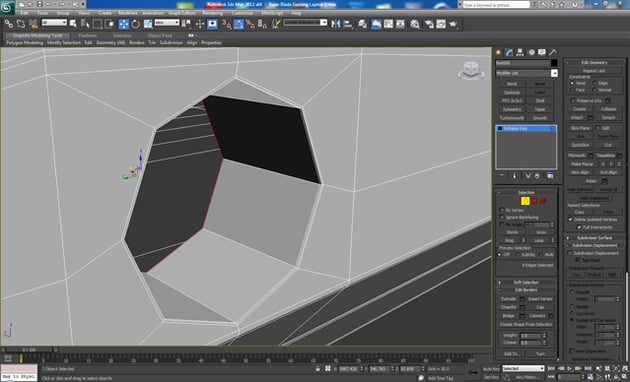Select the Edge constraint radio button

[x=594, y=83]
